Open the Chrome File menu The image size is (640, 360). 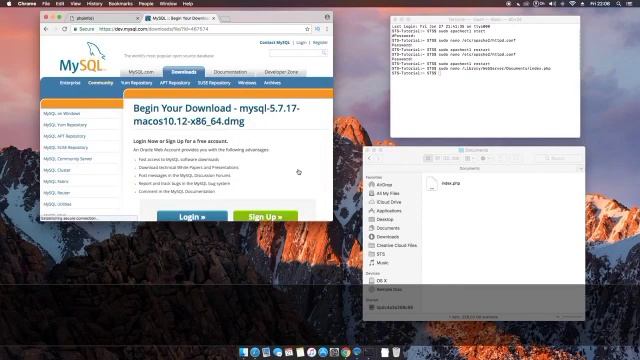coord(46,4)
